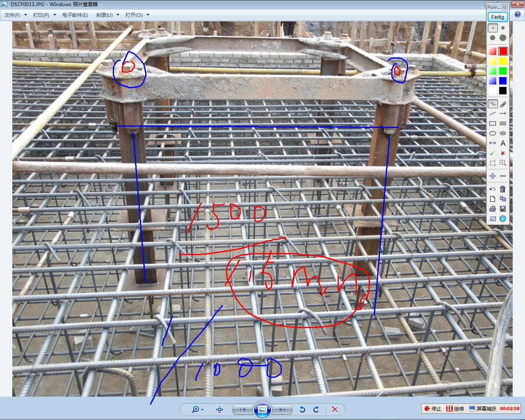Undo the last drawing stroke
This screenshot has width=525, height=420.
(x=493, y=189)
